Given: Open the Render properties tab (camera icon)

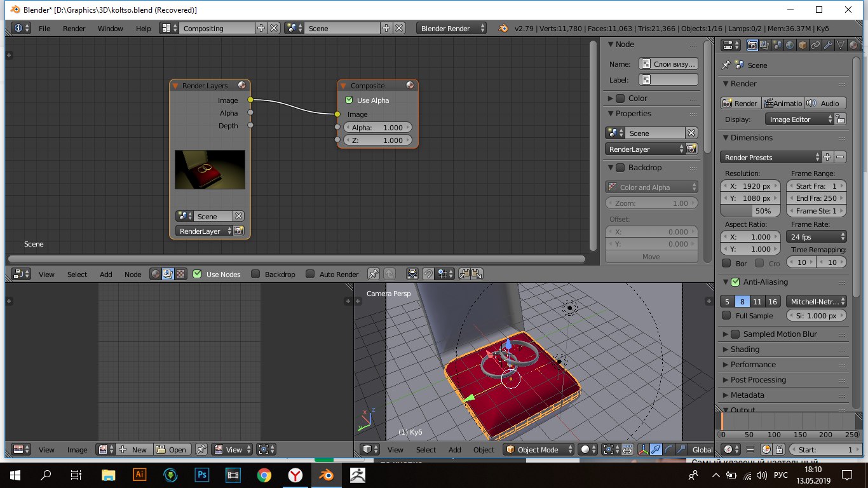Looking at the screenshot, I should (752, 45).
